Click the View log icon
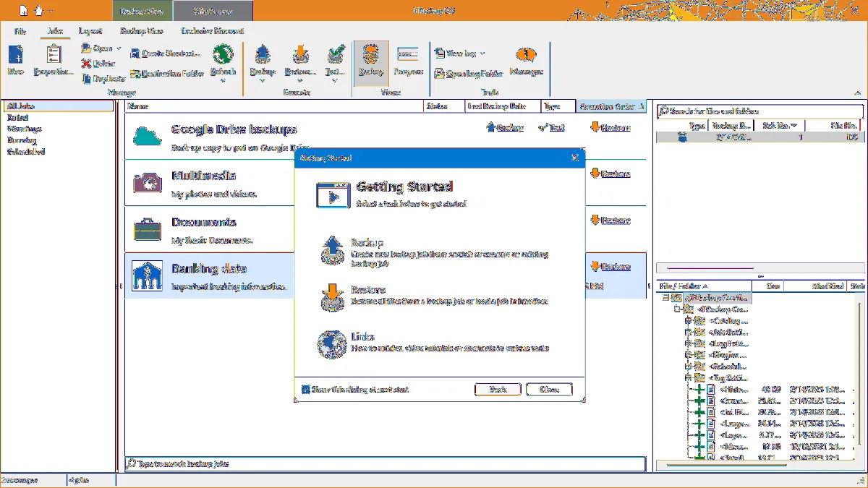Screen dimensions: 868x488 tap(439, 53)
